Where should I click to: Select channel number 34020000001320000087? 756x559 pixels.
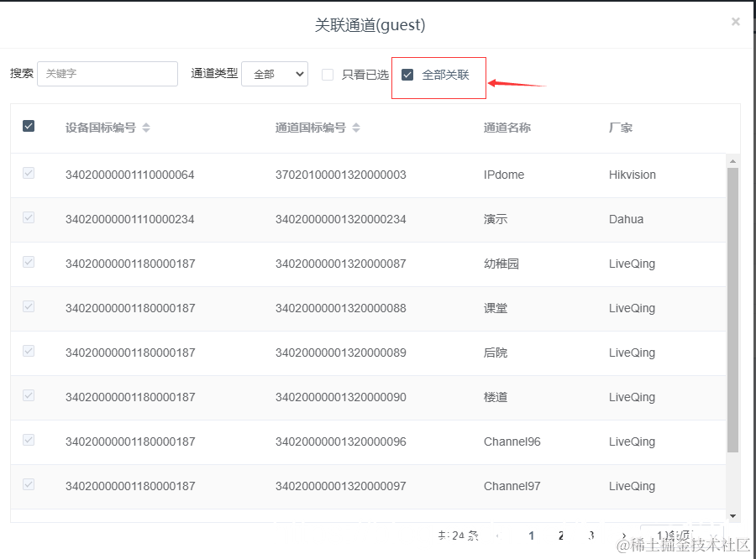coord(341,264)
